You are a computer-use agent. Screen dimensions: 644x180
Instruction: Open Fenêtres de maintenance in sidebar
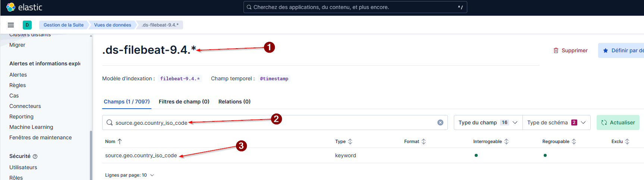tap(40, 137)
